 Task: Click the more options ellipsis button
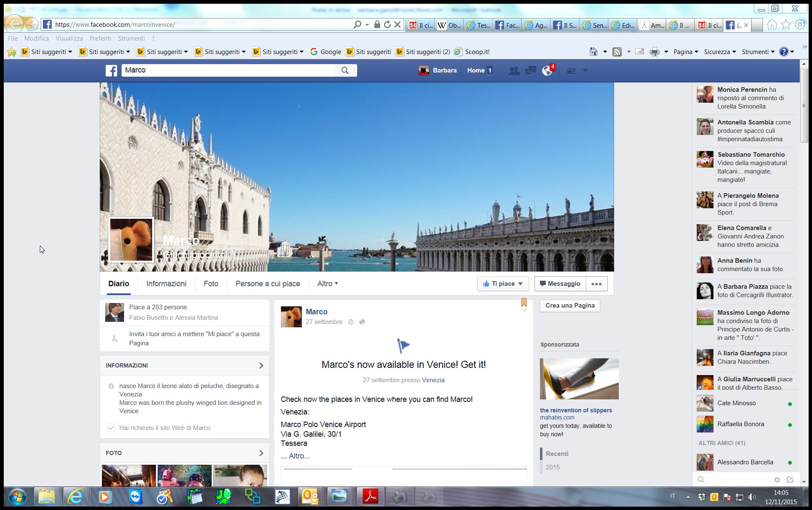(596, 284)
